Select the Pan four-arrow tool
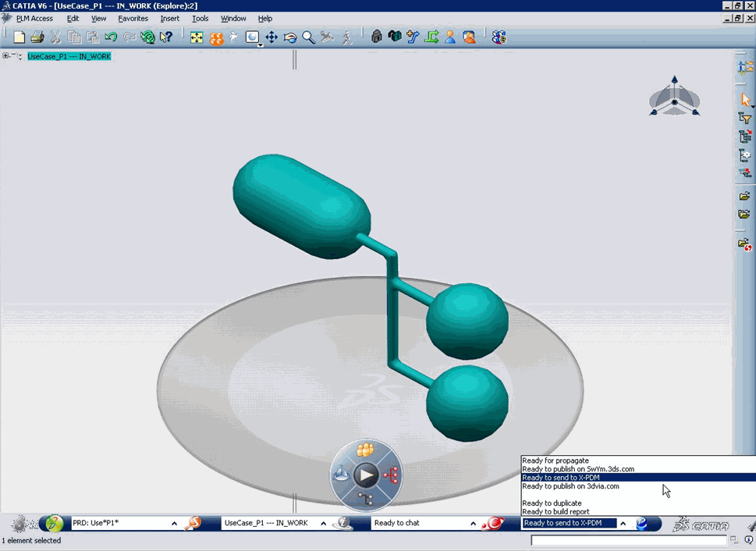 click(272, 37)
